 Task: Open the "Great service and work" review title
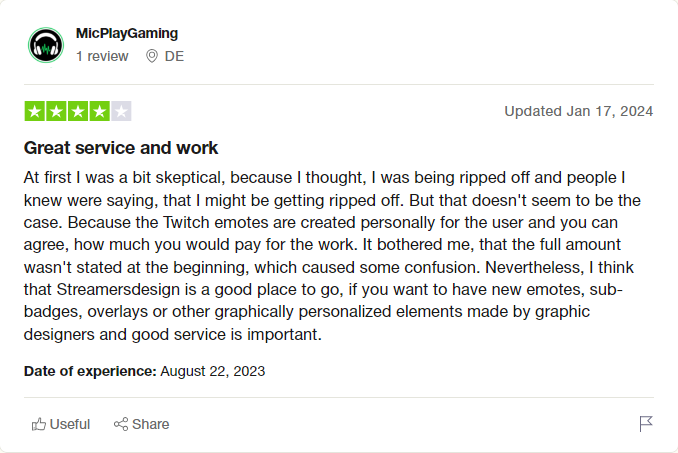[x=121, y=148]
